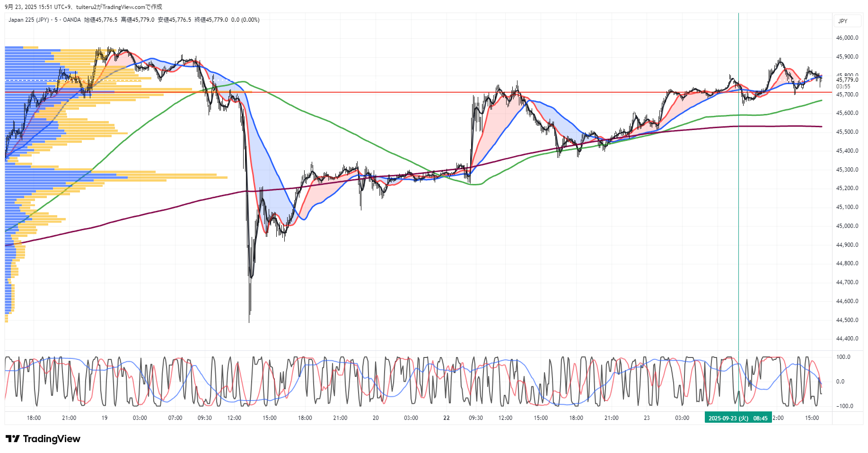Click the 44,400.0 price axis label
The image size is (868, 453).
coord(847,339)
